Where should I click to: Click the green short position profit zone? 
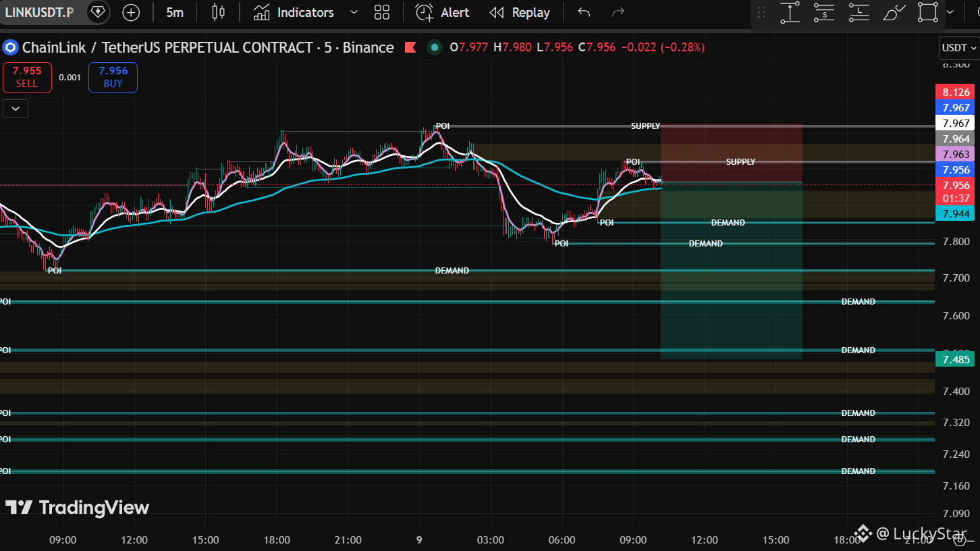coord(732,271)
